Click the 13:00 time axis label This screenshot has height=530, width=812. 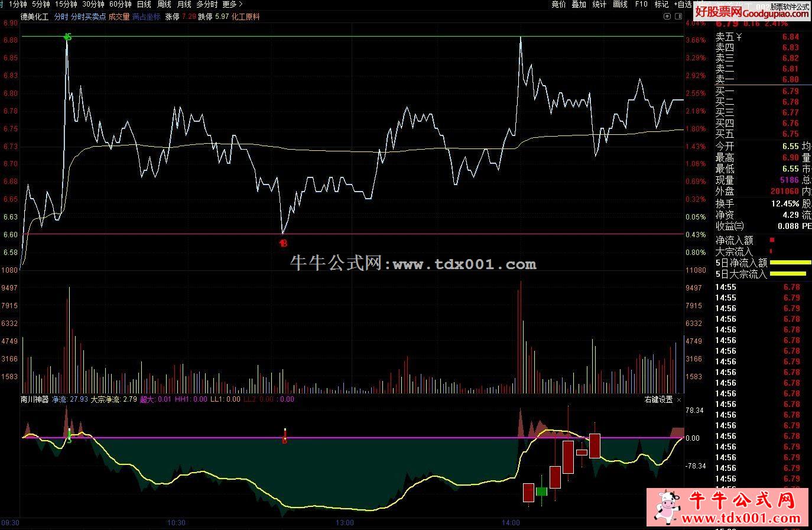pyautogui.click(x=345, y=523)
